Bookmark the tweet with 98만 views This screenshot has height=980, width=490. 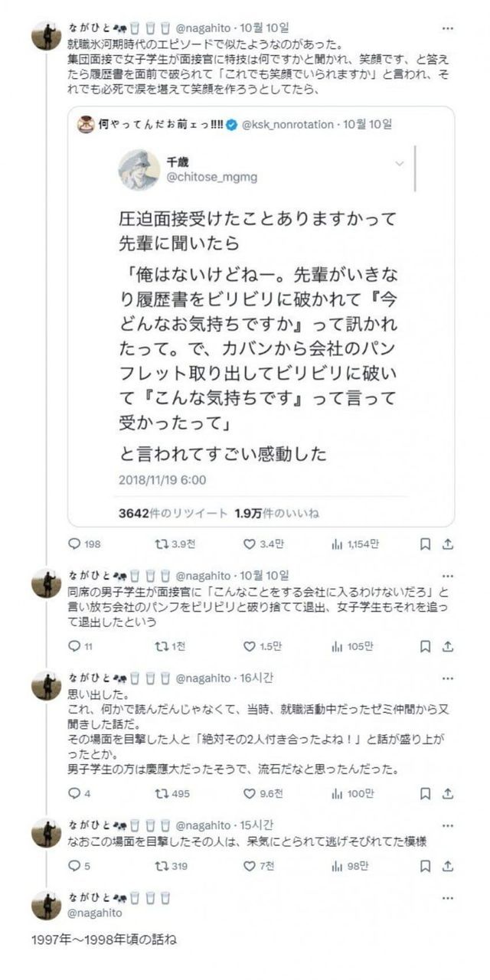[x=426, y=866]
